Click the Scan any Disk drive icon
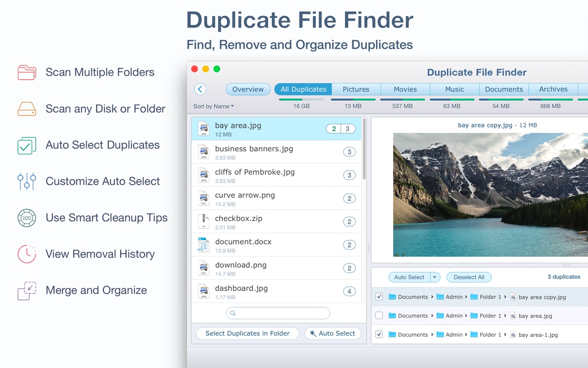Screen dimensions: 588x368 [27, 109]
